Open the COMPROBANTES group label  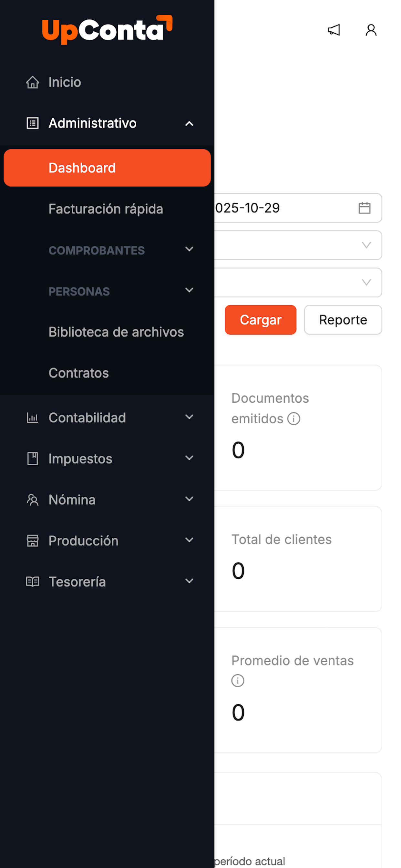(97, 250)
